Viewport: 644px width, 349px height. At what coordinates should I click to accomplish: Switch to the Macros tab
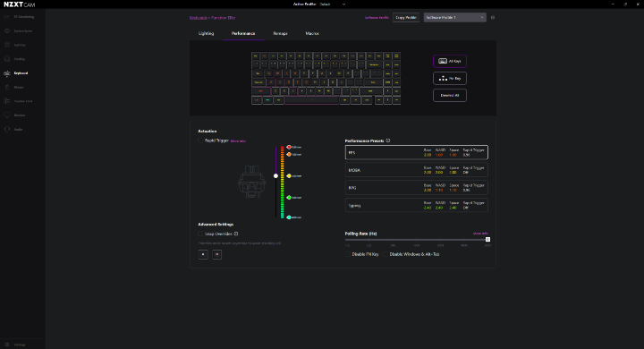[312, 33]
